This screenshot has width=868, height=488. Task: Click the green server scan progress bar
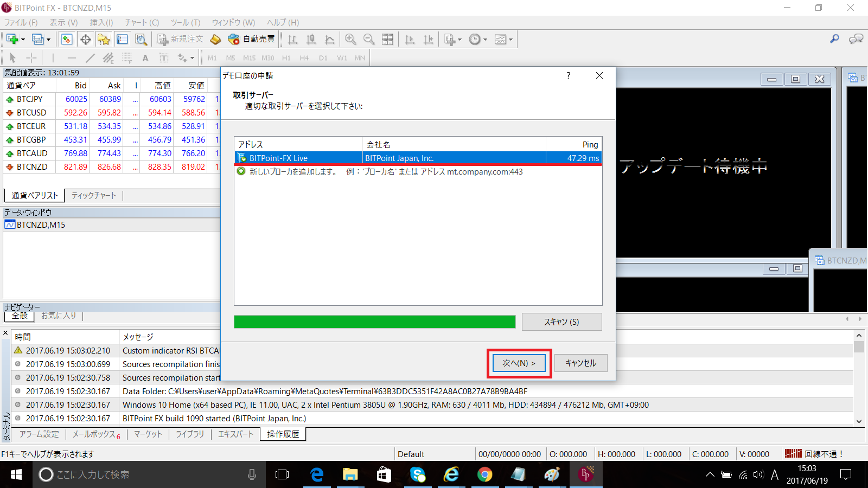[374, 322]
